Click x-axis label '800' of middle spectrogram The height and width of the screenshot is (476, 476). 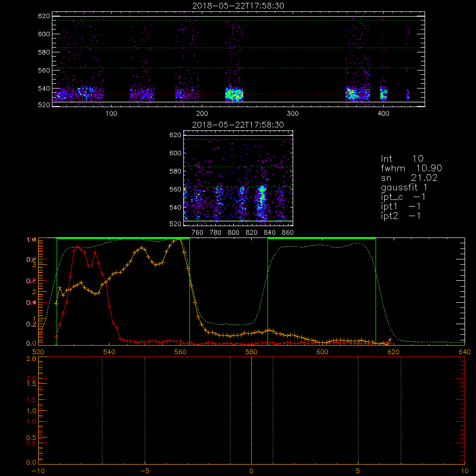(233, 233)
